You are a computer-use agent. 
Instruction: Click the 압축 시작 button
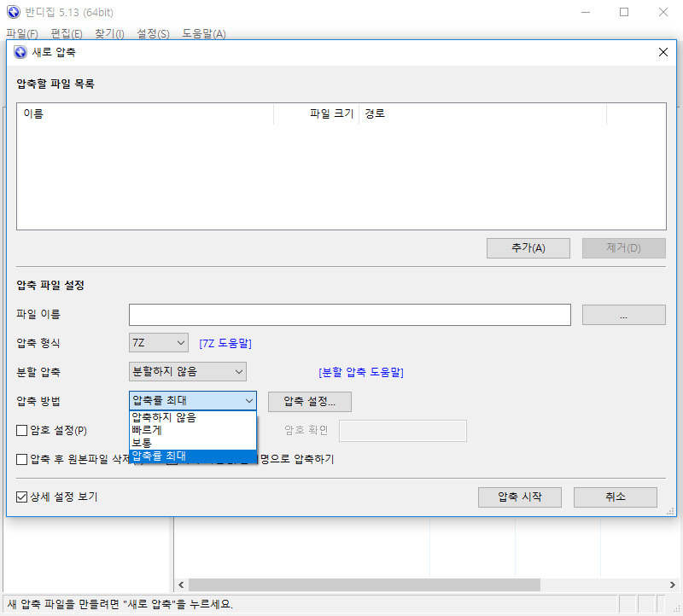520,497
